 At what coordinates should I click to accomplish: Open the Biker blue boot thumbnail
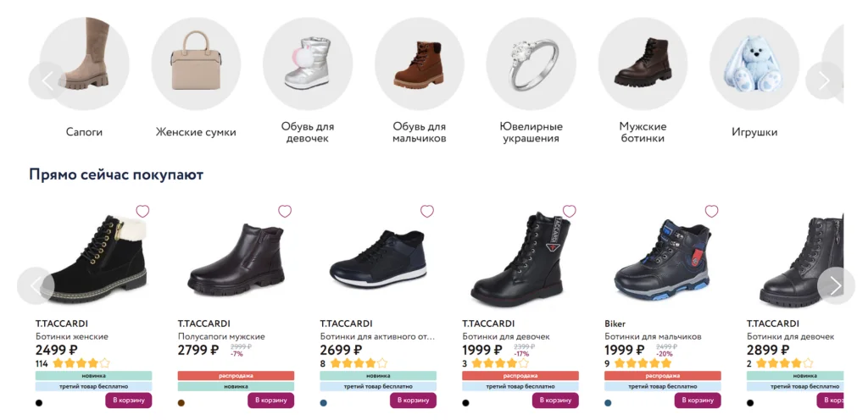click(x=661, y=258)
